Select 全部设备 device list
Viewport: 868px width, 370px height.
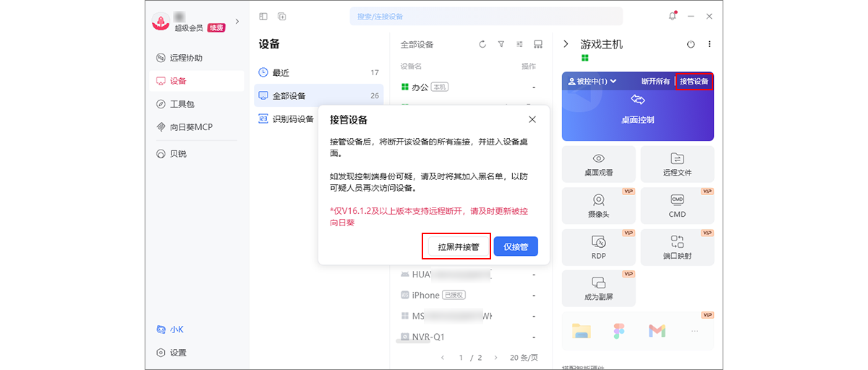pos(319,95)
